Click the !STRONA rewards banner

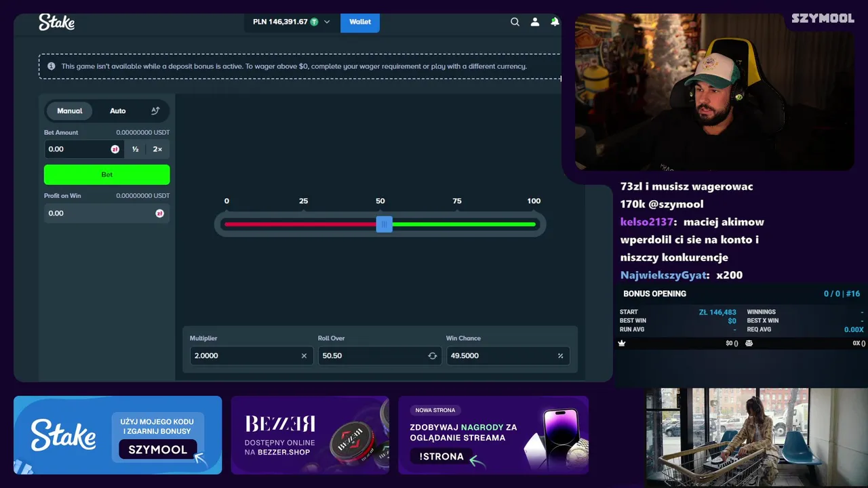[493, 435]
